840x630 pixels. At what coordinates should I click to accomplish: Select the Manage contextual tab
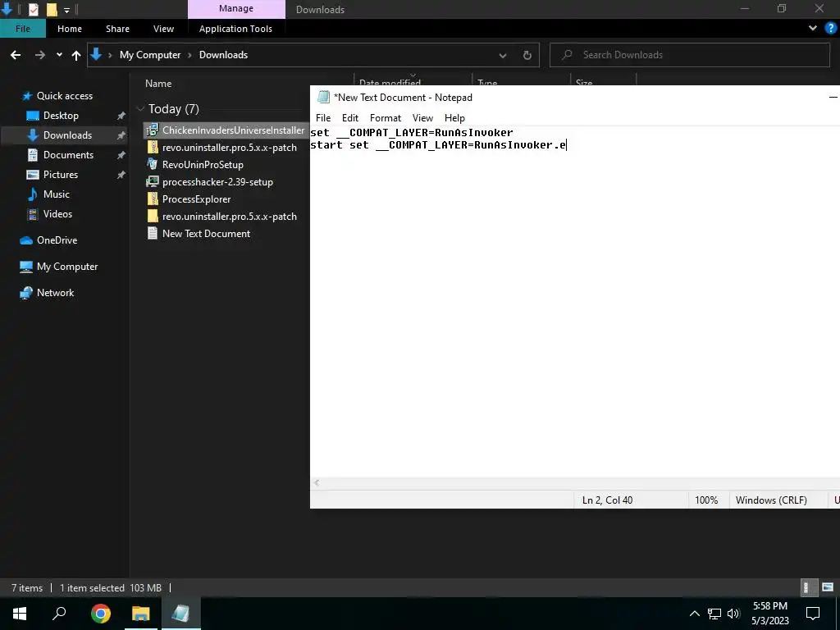pos(236,8)
